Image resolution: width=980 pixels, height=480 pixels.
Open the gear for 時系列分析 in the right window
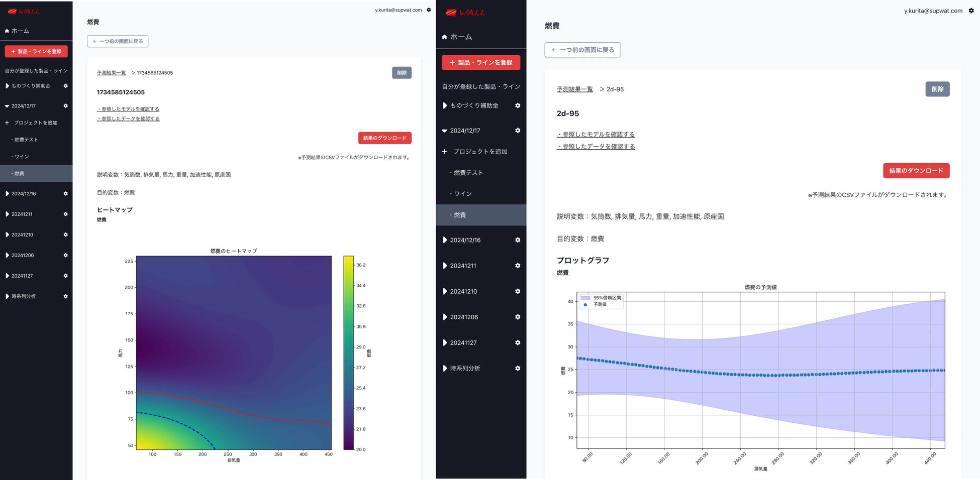tap(518, 368)
